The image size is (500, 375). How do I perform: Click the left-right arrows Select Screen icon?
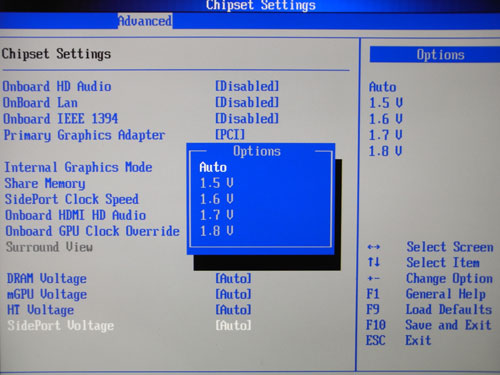tap(373, 247)
